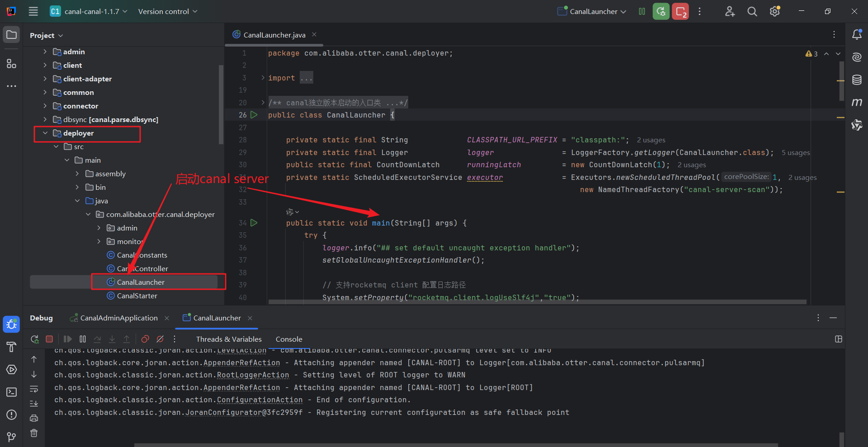Click 2 usages hint for CLASSPATH_URL_PREFIX

tap(651, 140)
